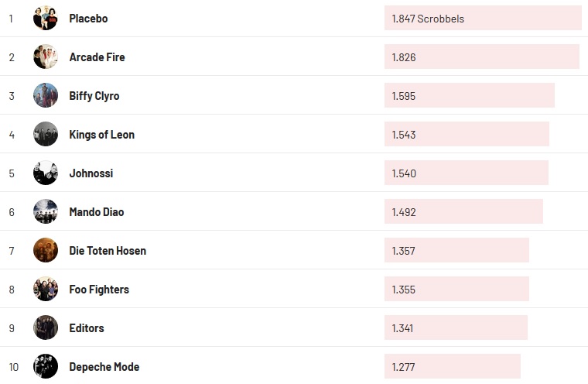Click the Foo Fighters avatar thumbnail

click(46, 289)
